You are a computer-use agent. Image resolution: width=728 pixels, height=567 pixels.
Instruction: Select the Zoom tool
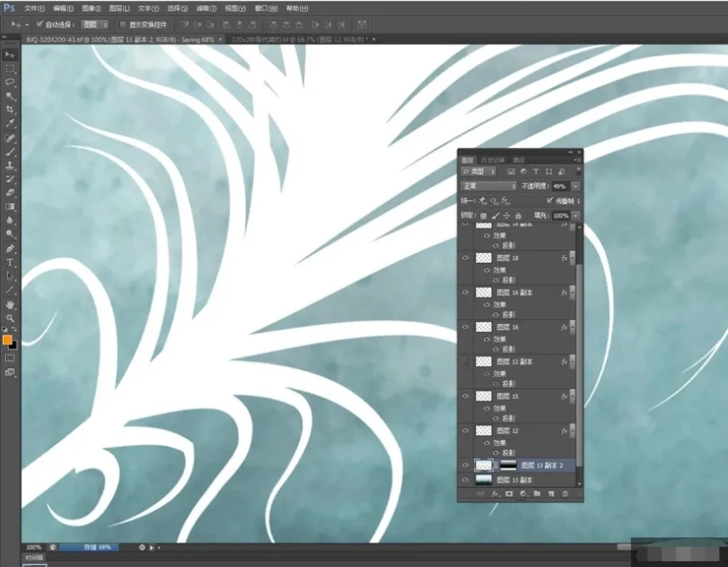[x=9, y=319]
